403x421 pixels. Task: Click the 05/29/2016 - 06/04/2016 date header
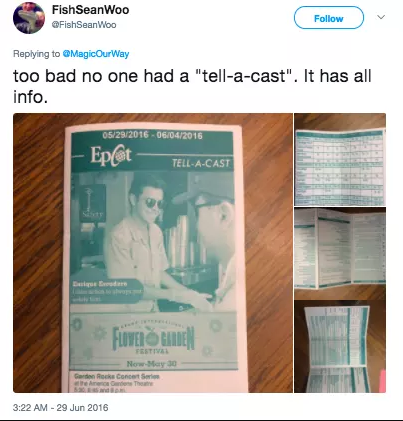click(152, 135)
